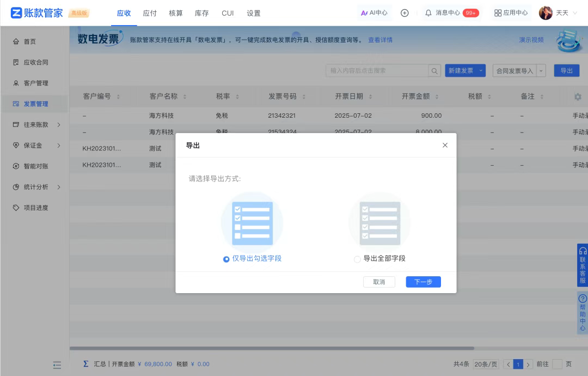
Task: Open the 查看详情 link
Action: [x=380, y=40]
